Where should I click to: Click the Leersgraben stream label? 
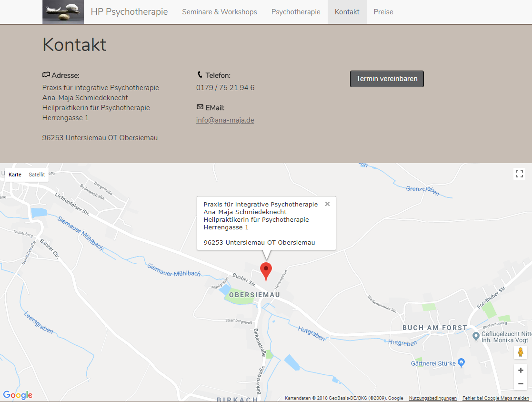pyautogui.click(x=39, y=322)
